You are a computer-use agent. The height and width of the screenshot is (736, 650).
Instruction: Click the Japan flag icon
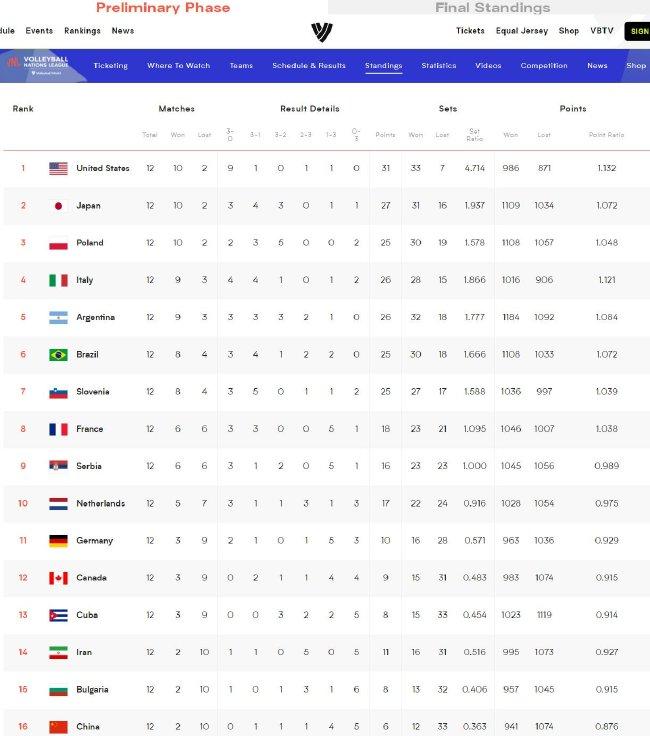pyautogui.click(x=58, y=206)
